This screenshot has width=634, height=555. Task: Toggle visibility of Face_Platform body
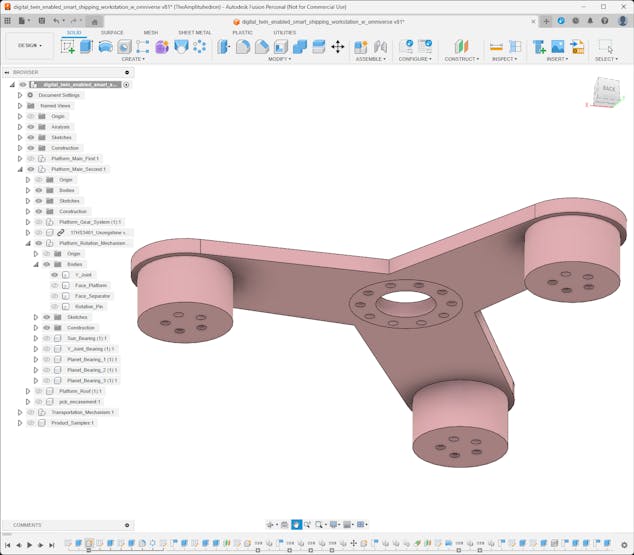[x=55, y=285]
